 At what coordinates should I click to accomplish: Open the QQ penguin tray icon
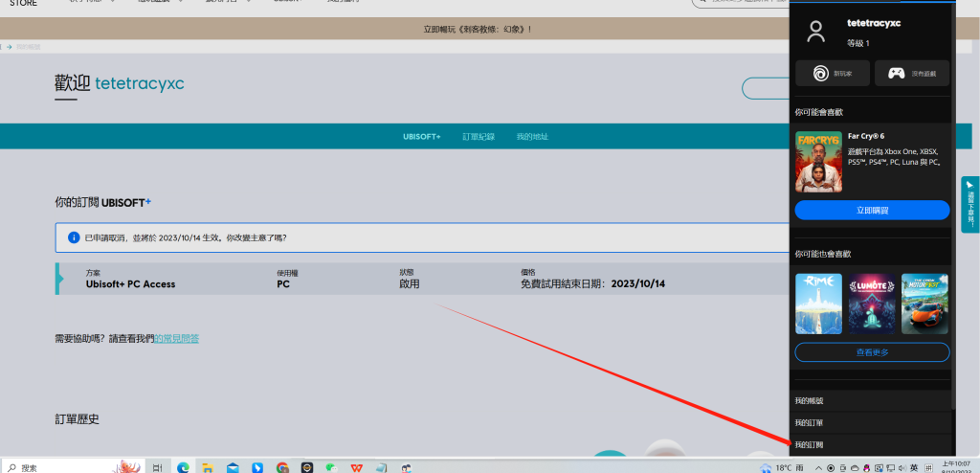[867, 468]
